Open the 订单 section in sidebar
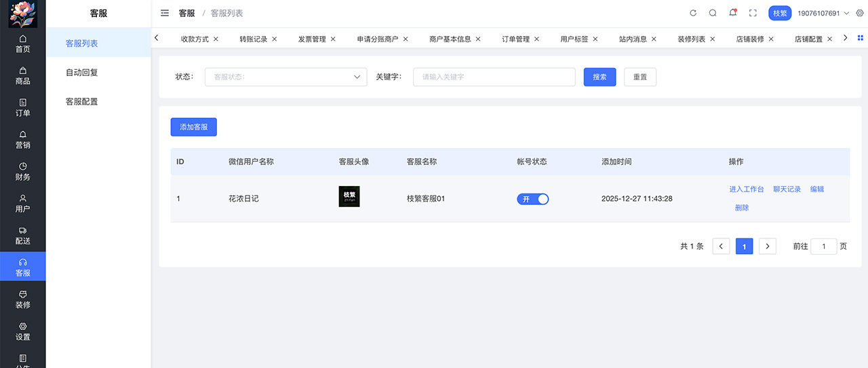Screen dimensions: 868x368 click(x=23, y=107)
